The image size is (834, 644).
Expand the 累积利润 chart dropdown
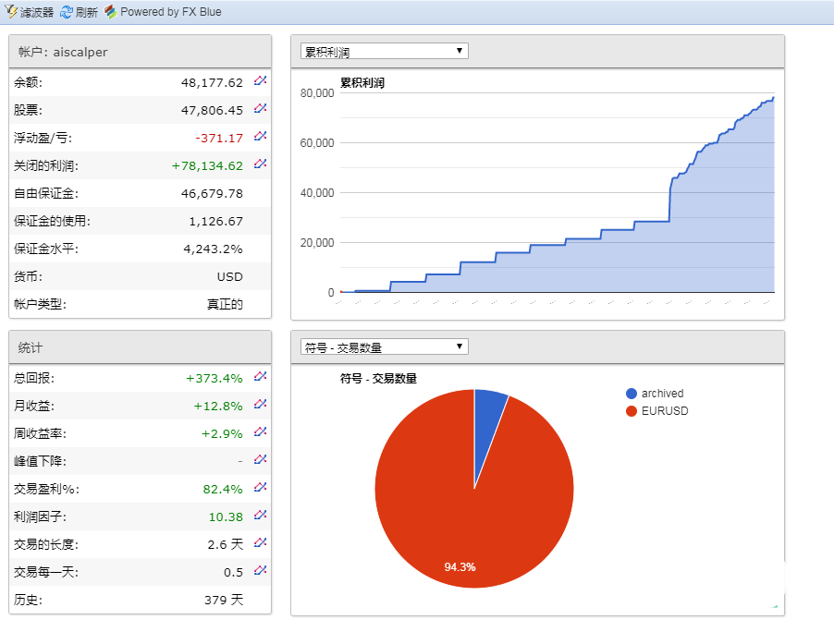pyautogui.click(x=385, y=51)
